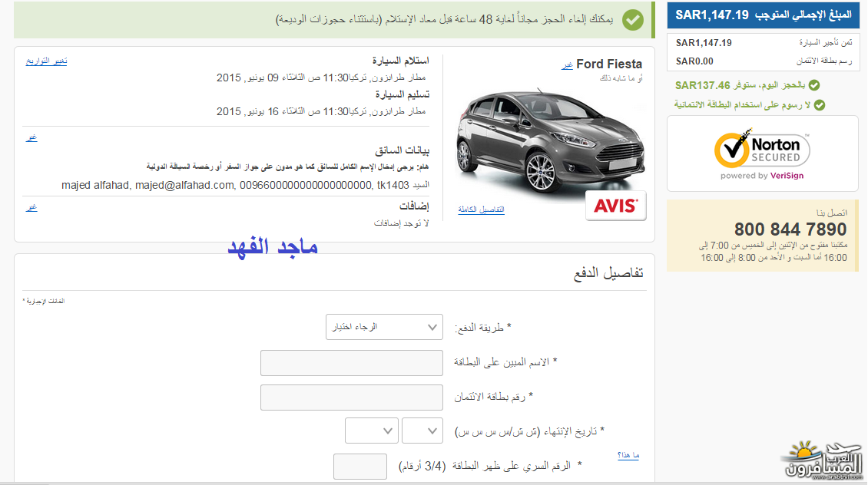The height and width of the screenshot is (485, 868).
Task: Click the total amount header SAR1,147.19
Action: pos(763,15)
